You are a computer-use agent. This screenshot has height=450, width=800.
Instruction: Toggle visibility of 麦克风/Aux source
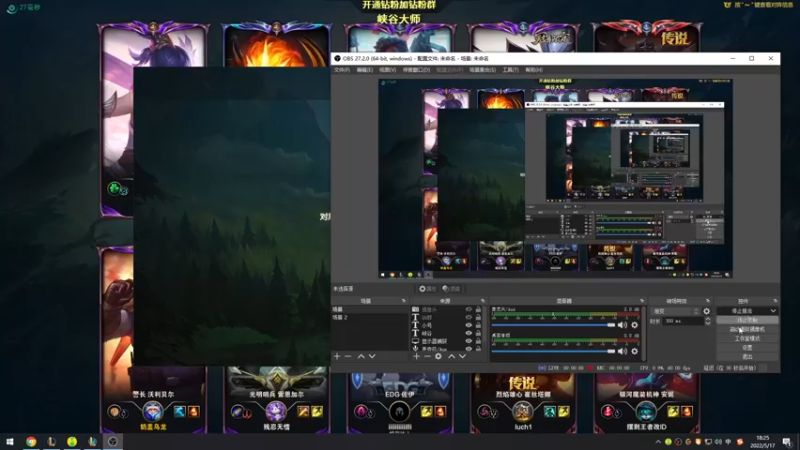468,349
